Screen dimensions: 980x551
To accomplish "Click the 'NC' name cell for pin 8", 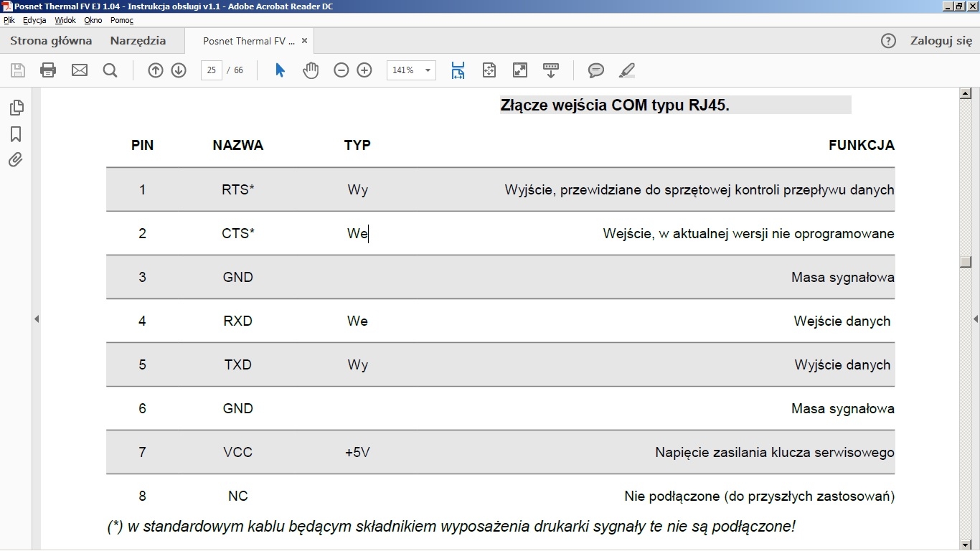I will click(238, 496).
